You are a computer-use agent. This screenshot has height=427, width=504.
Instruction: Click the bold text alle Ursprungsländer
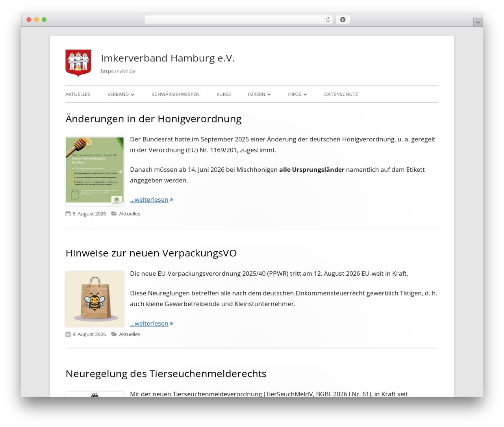[312, 169]
